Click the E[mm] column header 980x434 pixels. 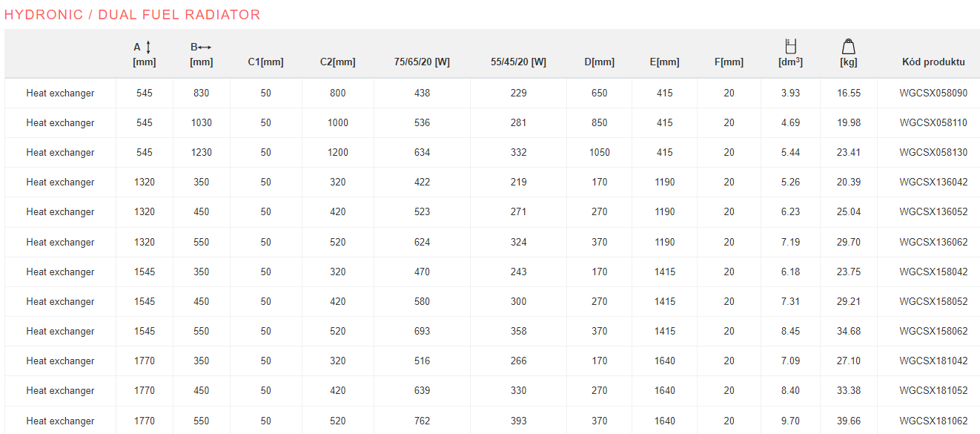664,62
